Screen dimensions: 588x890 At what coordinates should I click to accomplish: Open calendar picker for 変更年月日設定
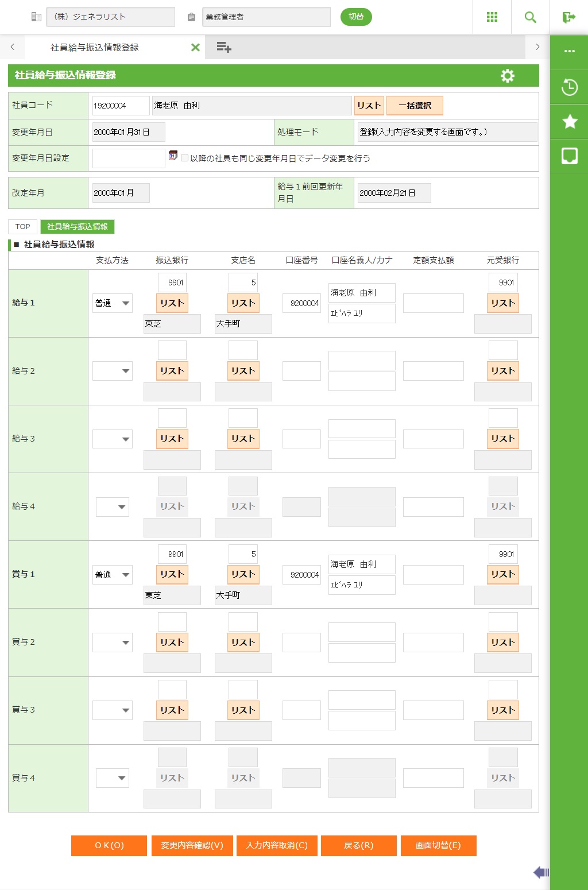[x=173, y=156]
